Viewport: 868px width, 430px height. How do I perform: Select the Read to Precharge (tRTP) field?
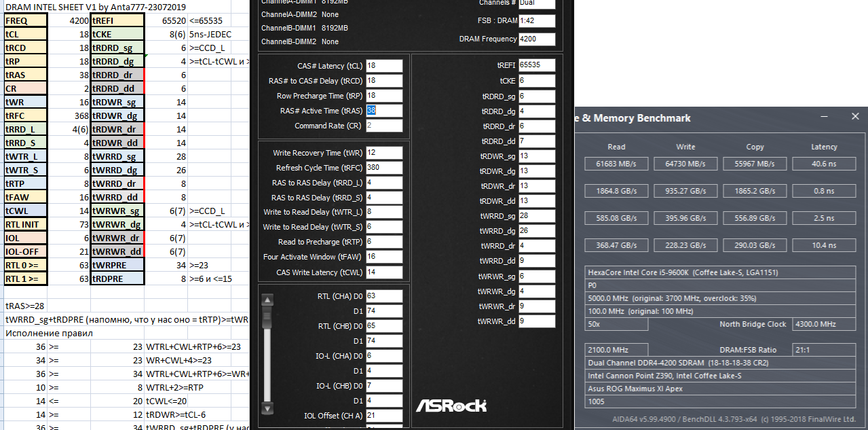pyautogui.click(x=384, y=242)
